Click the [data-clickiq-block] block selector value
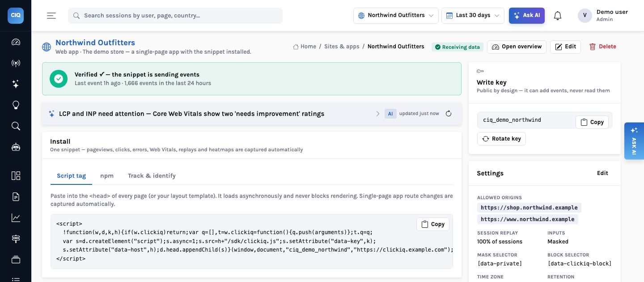 (x=580, y=264)
